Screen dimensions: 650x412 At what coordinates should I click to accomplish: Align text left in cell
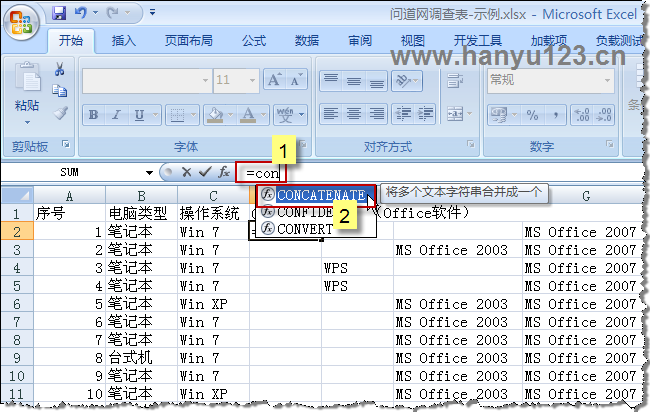click(331, 114)
